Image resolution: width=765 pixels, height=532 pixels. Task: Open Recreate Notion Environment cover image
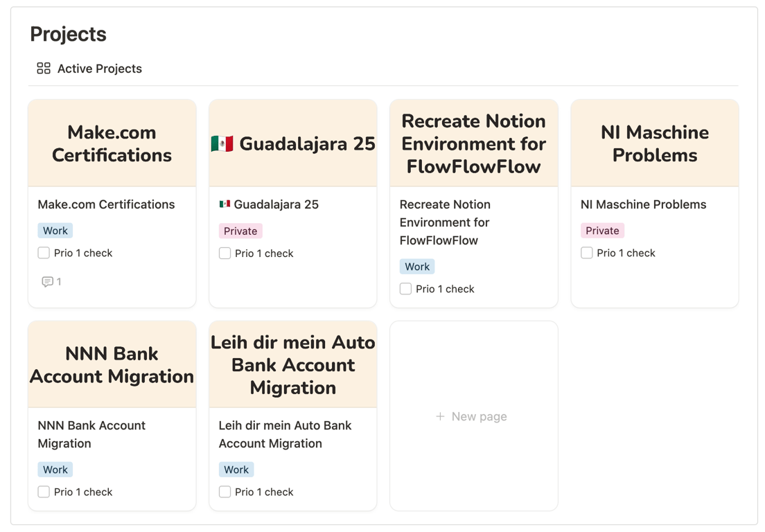click(474, 143)
